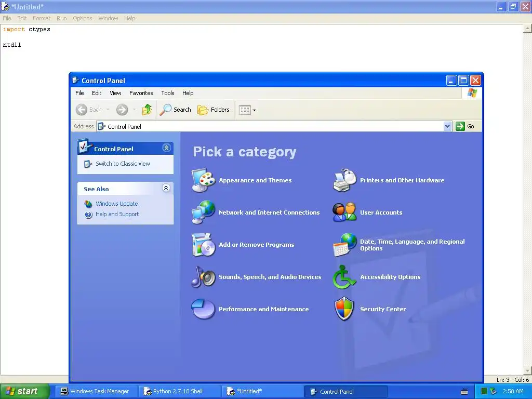Viewport: 532px width, 399px height.
Task: Open Control Panel View menu
Action: [x=115, y=93]
